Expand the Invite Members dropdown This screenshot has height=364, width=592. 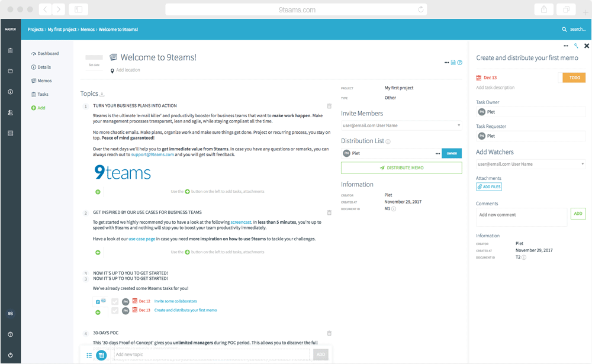click(x=459, y=125)
